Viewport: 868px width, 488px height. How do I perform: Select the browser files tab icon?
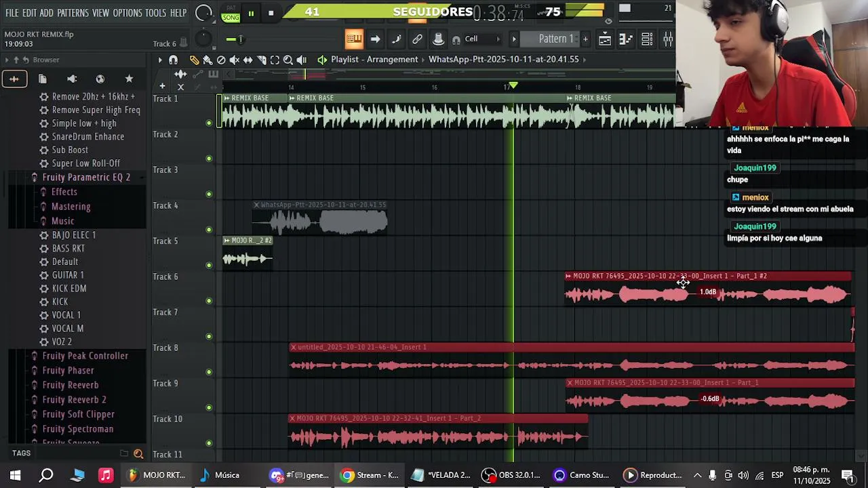[42, 79]
